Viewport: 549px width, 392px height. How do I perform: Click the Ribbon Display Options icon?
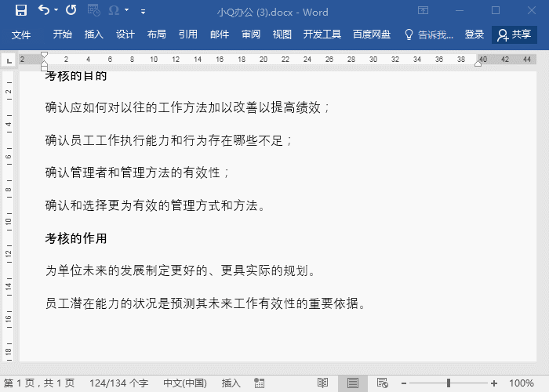point(423,10)
